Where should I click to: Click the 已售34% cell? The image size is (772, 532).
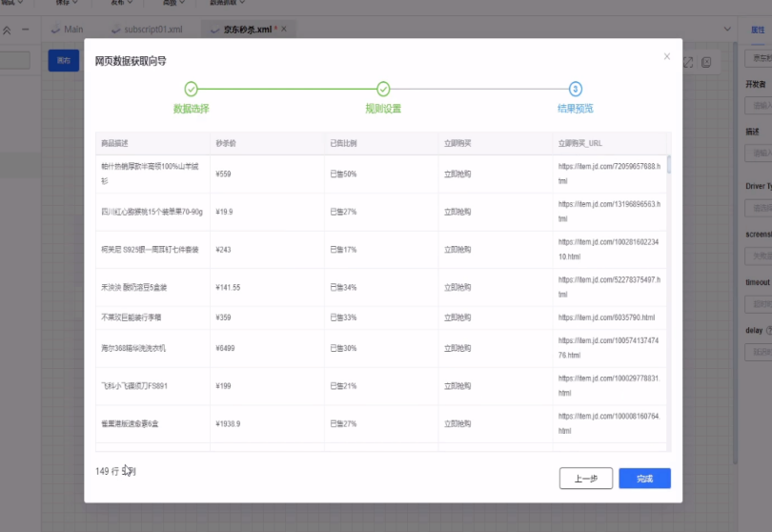381,288
